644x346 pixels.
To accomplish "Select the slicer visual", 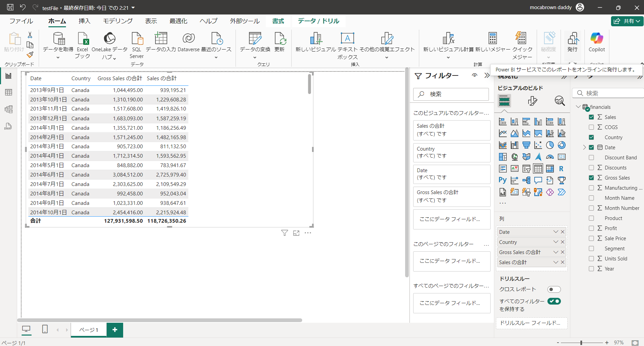I will (526, 168).
